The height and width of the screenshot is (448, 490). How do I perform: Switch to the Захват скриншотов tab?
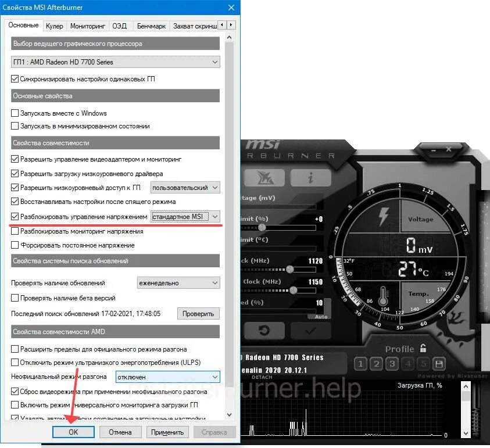coord(195,26)
